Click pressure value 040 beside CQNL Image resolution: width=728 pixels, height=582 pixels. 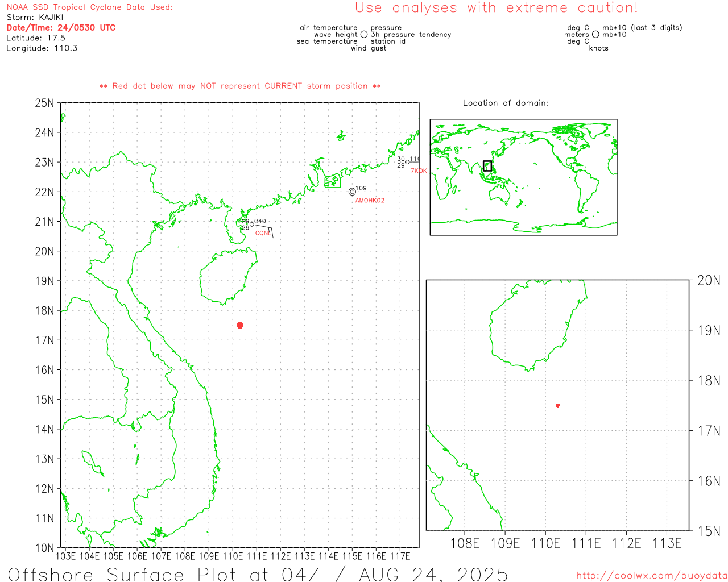coord(260,221)
